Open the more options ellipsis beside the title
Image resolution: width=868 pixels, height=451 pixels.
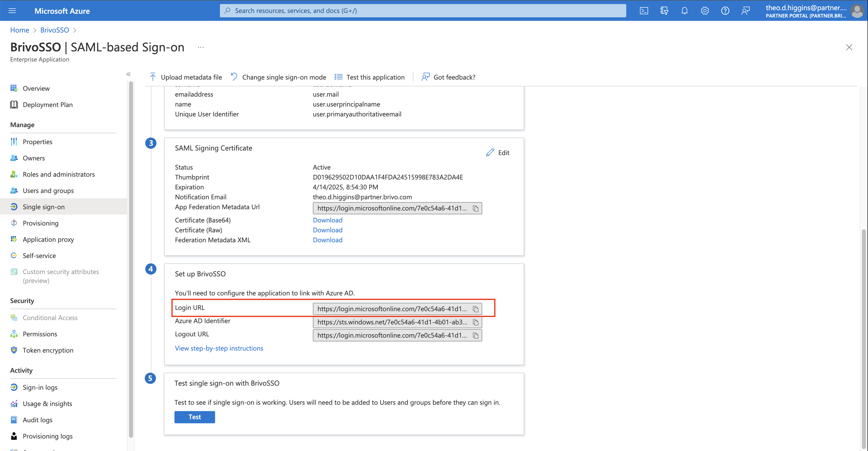click(201, 47)
